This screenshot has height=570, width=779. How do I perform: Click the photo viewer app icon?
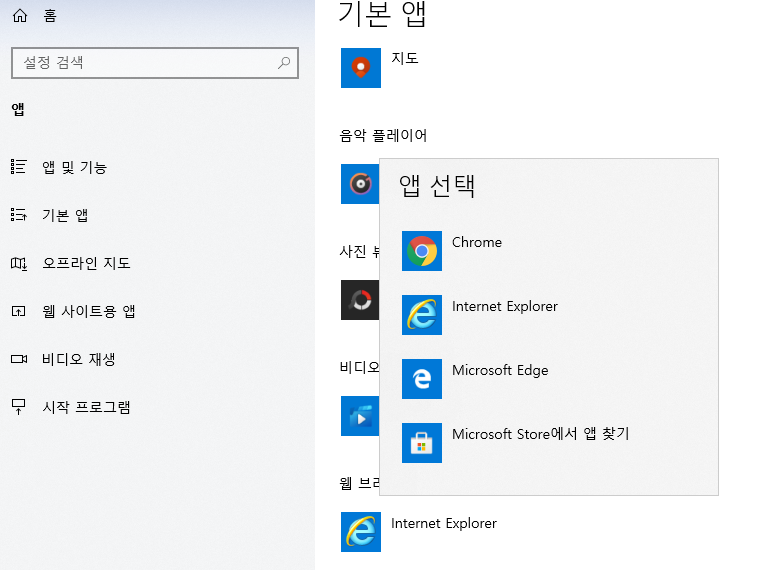click(x=360, y=300)
